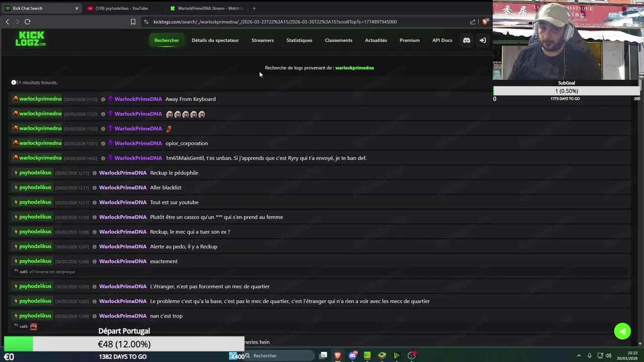
Task: Click info icon in 'Aller blacklist' row
Action: click(94, 188)
